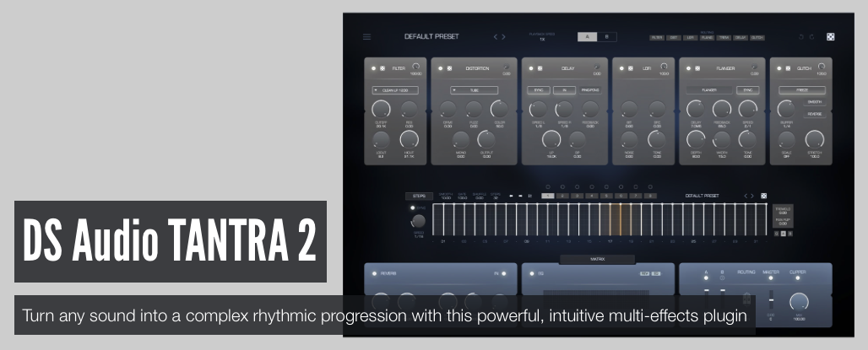Go to next preset with top arrow
The height and width of the screenshot is (350, 868).
point(505,37)
